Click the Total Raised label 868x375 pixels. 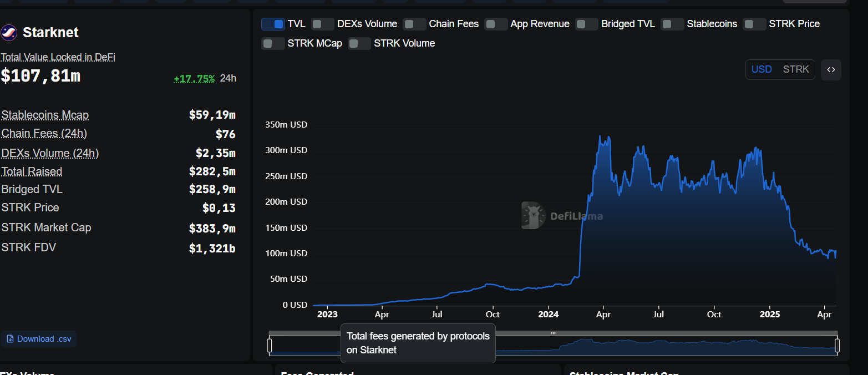[32, 172]
